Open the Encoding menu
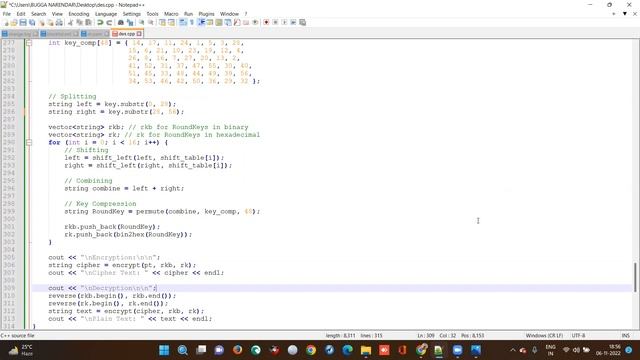Screen dimensions: 640x360 [78, 14]
